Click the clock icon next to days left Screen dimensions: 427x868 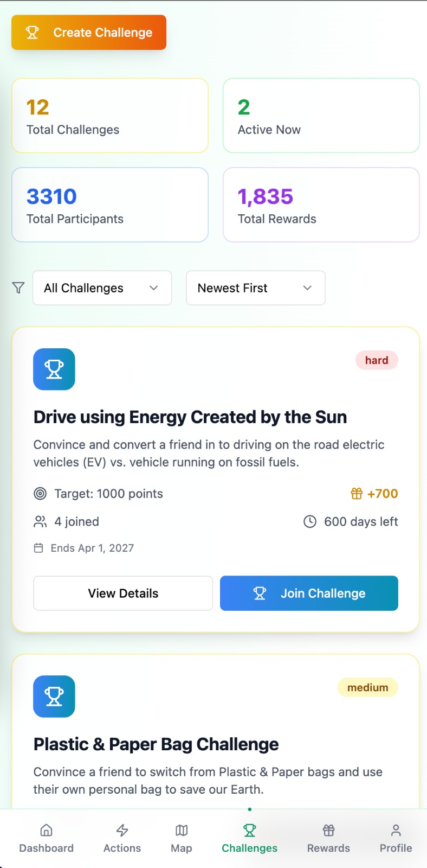[x=310, y=522]
